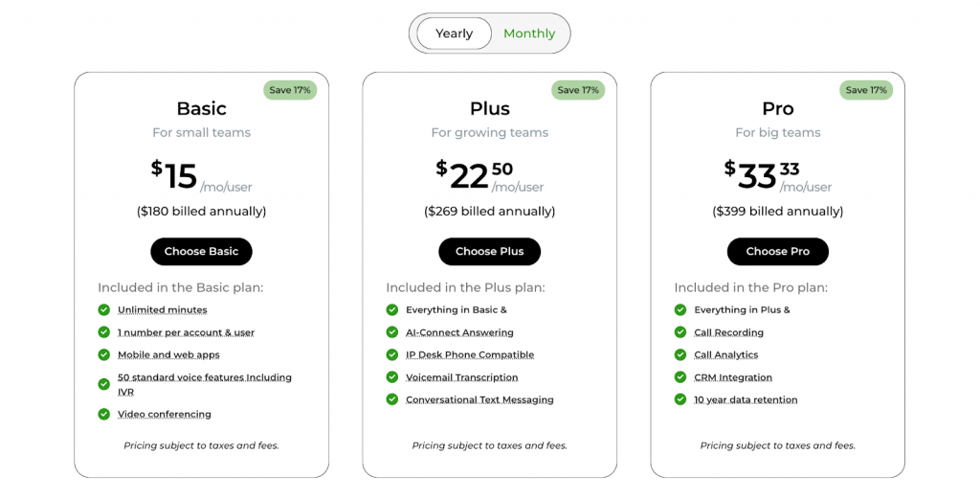Image resolution: width=980 pixels, height=499 pixels.
Task: Click the checkmark icon next to CRM Integration
Action: [680, 377]
